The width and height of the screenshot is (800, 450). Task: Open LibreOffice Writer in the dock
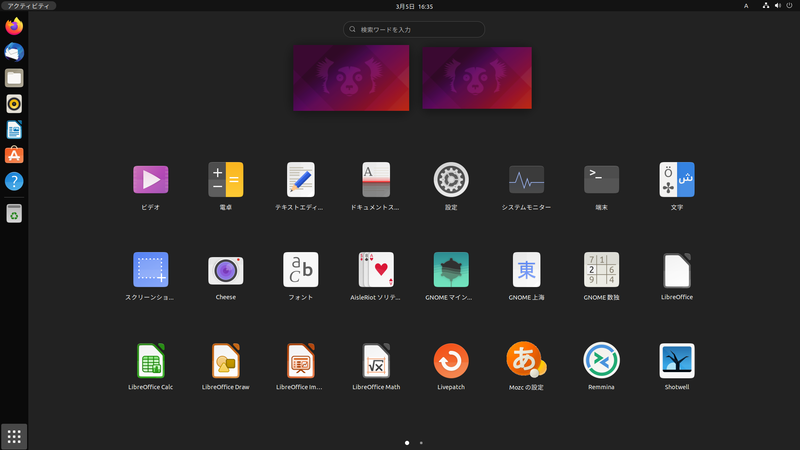point(14,130)
